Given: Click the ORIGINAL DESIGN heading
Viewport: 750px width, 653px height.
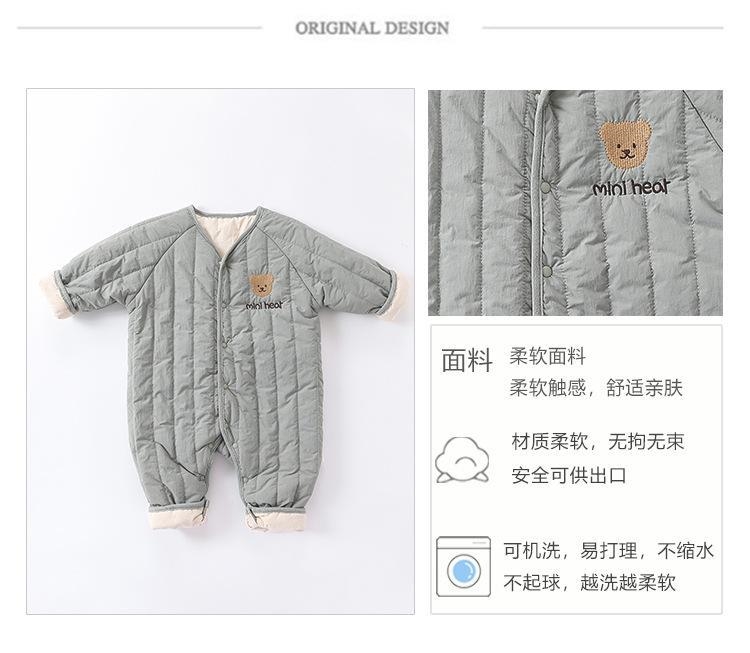Looking at the screenshot, I should pyautogui.click(x=372, y=28).
